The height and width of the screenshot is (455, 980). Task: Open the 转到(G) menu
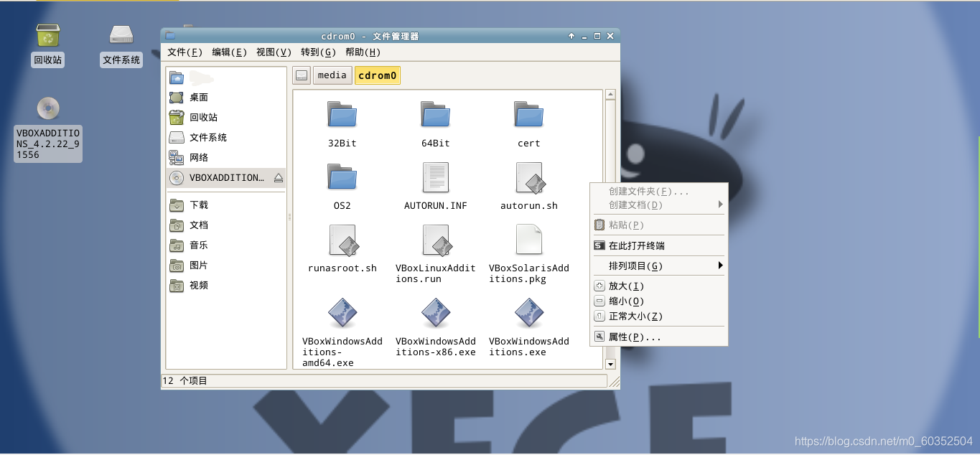point(319,52)
